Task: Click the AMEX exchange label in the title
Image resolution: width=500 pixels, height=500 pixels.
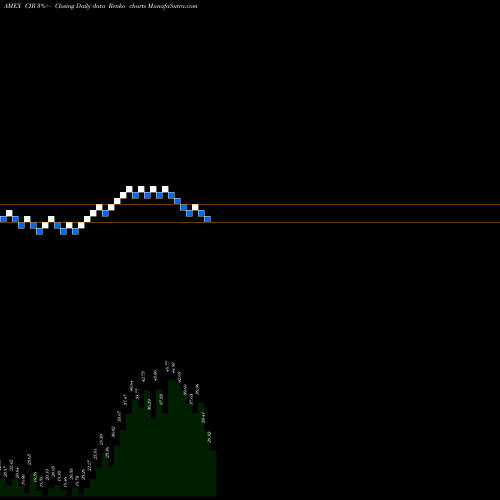Action: pos(12,6)
